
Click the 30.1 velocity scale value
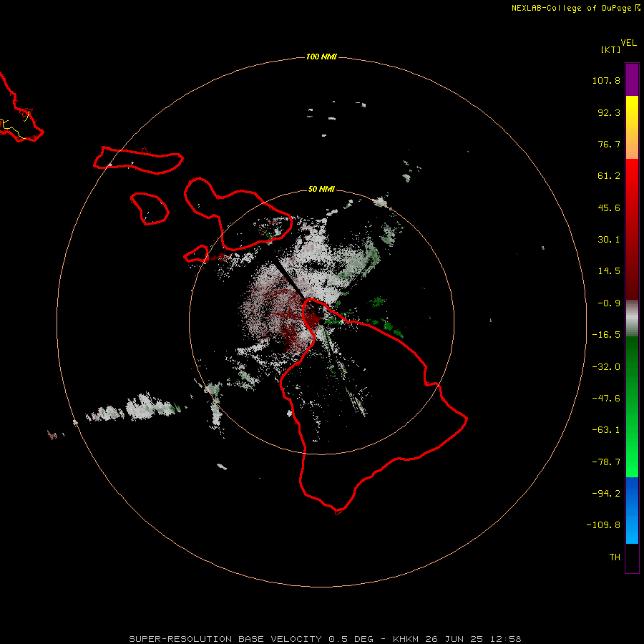point(609,240)
